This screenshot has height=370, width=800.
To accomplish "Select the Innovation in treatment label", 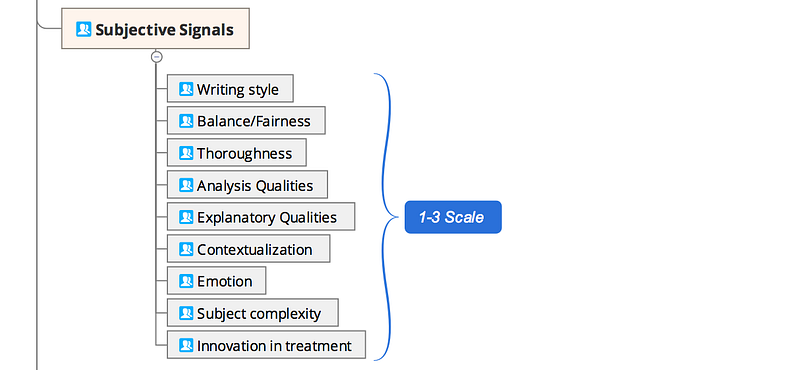I will [x=274, y=346].
